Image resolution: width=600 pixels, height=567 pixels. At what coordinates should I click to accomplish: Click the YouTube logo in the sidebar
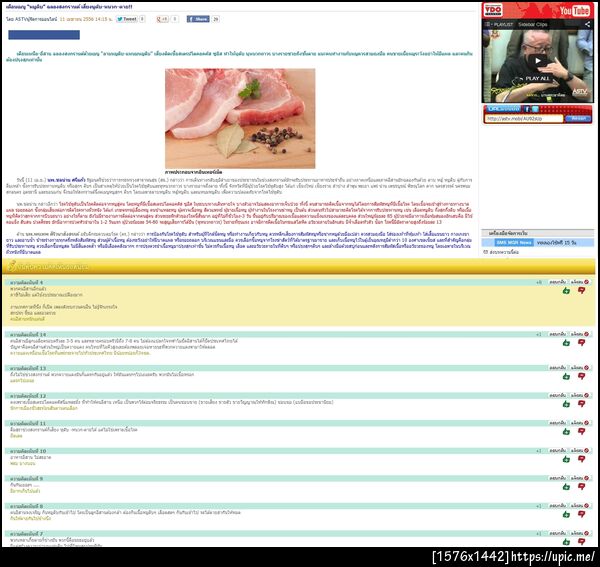[574, 10]
